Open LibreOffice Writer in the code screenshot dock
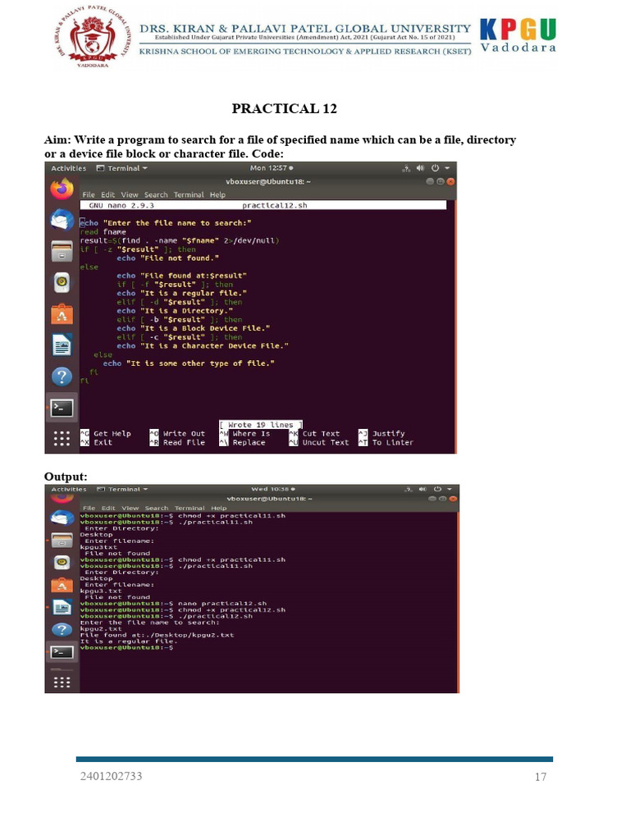Viewport: 630px width, 840px height. click(62, 345)
